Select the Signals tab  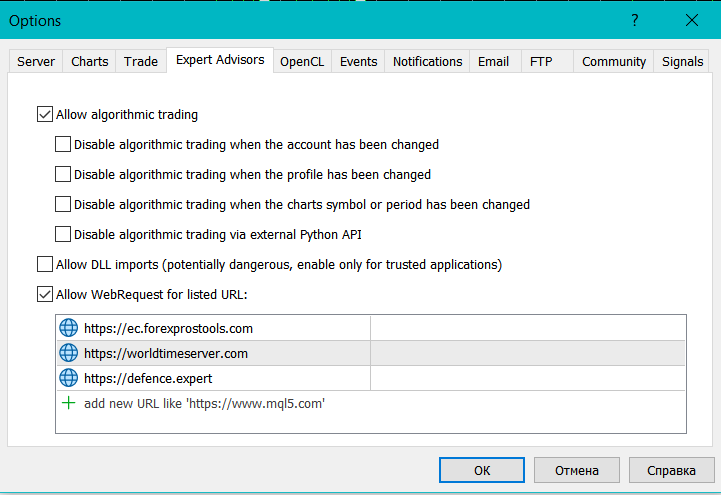(682, 62)
